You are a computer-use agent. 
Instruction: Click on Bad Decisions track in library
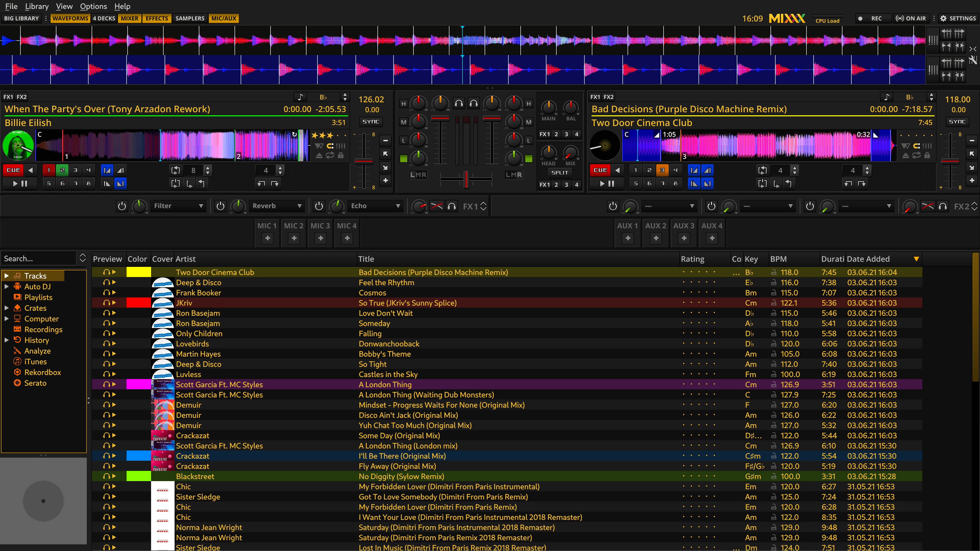pos(433,272)
